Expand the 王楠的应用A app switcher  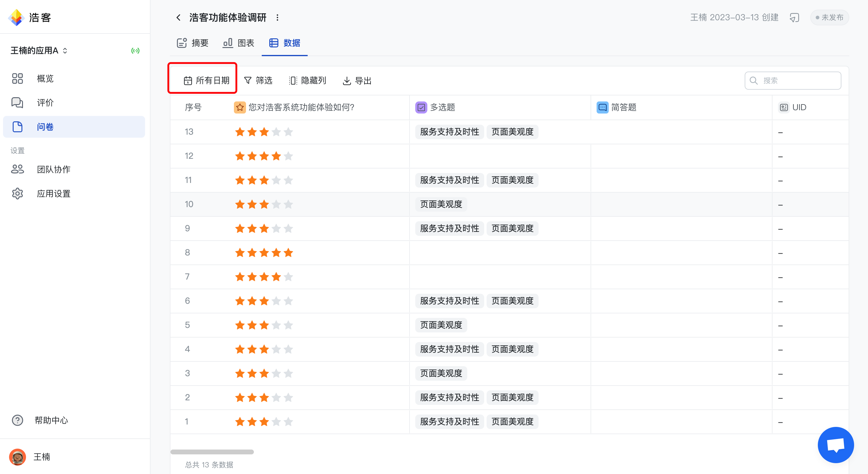(39, 51)
